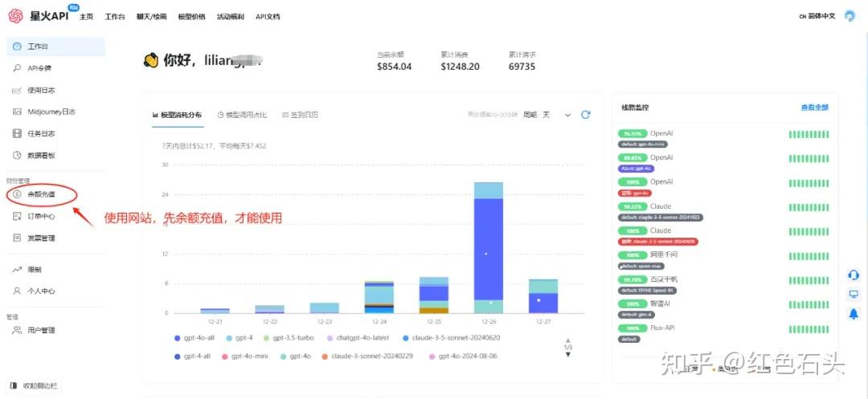Viewport: 868px width, 399px height.
Task: Click the 余额充值 dollar icon
Action: point(17,194)
